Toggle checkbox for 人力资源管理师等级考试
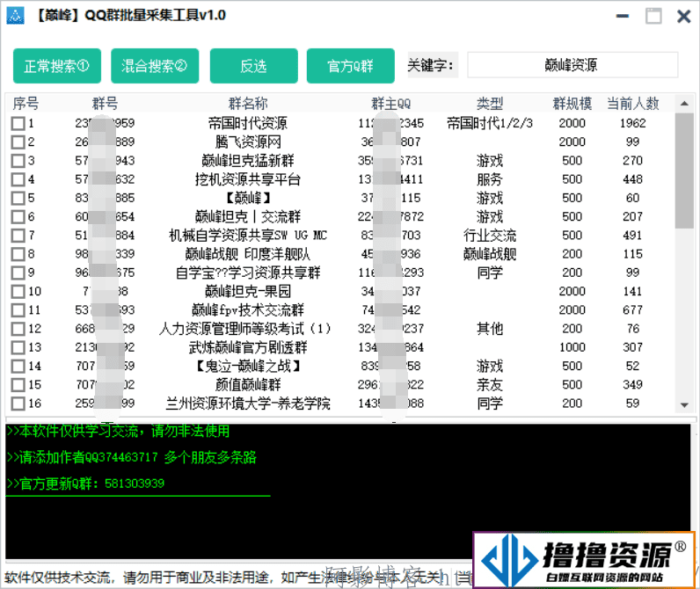The width and height of the screenshot is (700, 589). pyautogui.click(x=18, y=329)
